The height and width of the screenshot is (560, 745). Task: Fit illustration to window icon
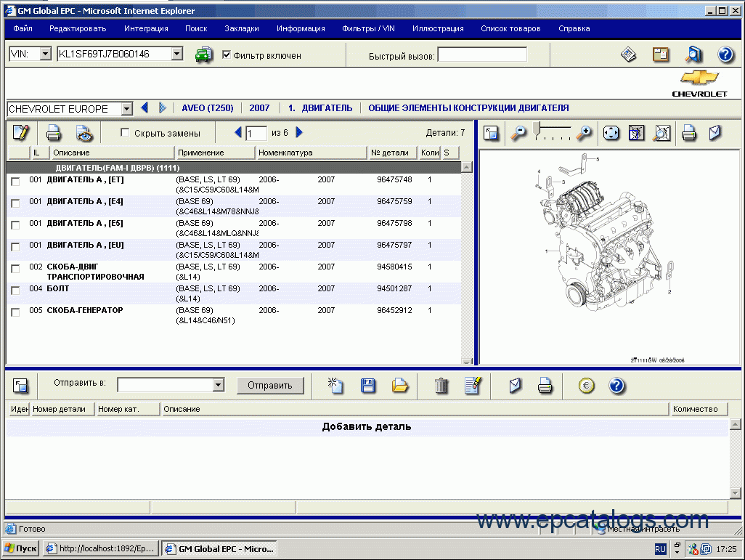tap(611, 133)
